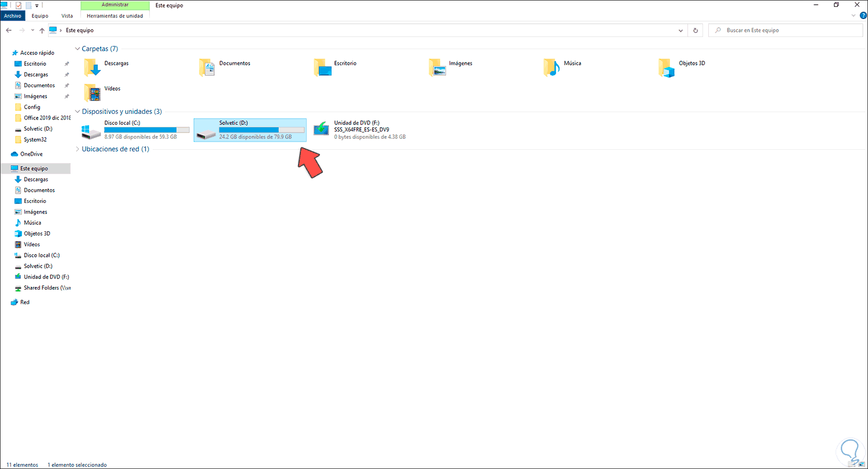The image size is (868, 469).
Task: Select the Disco local (C:) drive icon
Action: coord(91,130)
